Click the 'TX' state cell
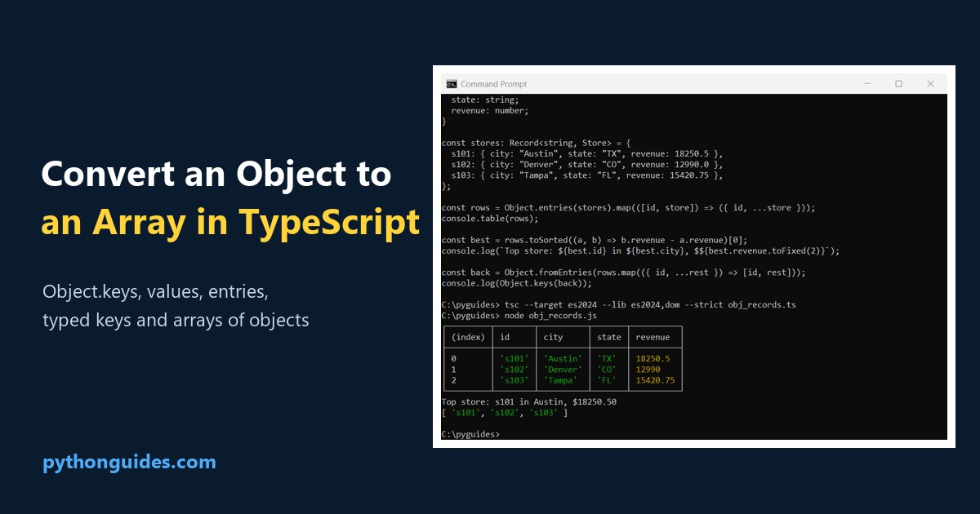The height and width of the screenshot is (514, 980). pos(606,359)
